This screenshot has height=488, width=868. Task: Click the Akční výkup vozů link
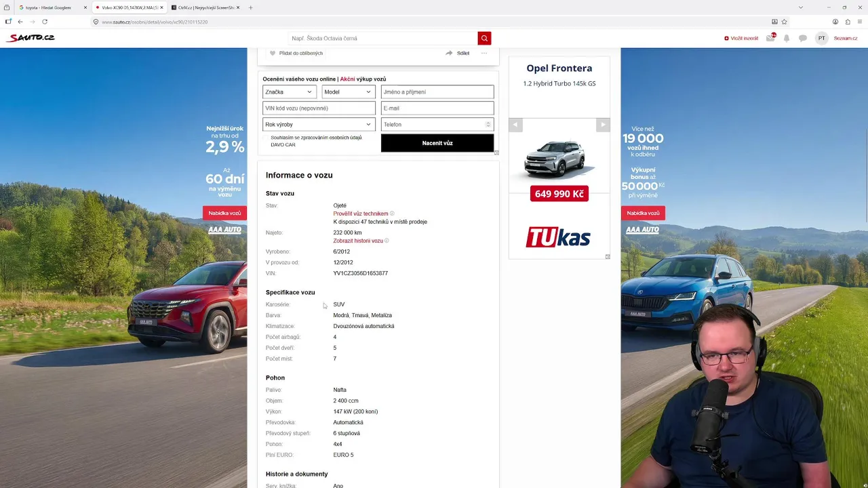[x=363, y=79]
